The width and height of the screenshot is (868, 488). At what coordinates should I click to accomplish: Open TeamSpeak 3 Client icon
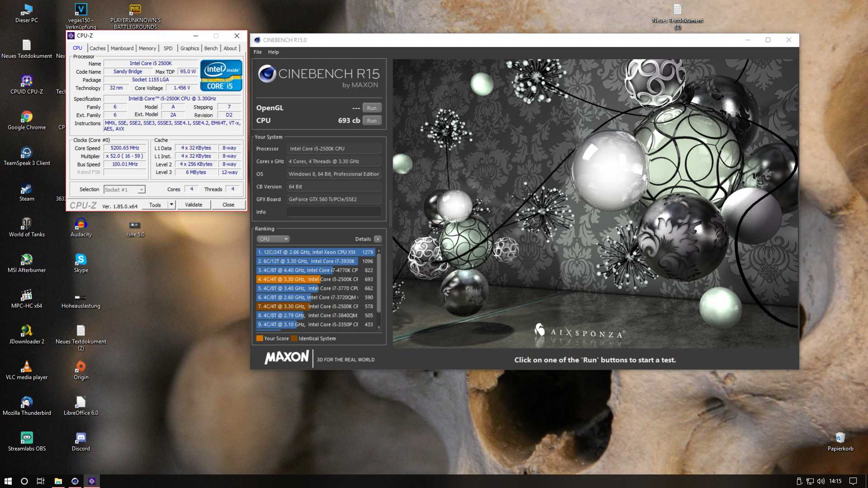27,156
